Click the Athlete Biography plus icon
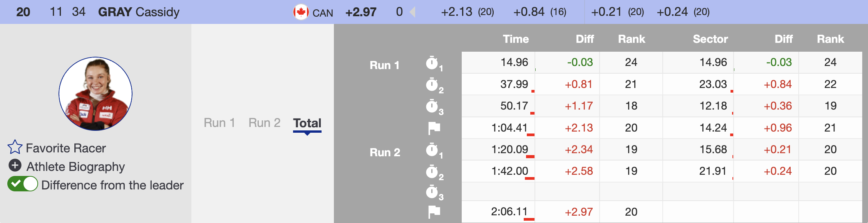 click(x=15, y=166)
